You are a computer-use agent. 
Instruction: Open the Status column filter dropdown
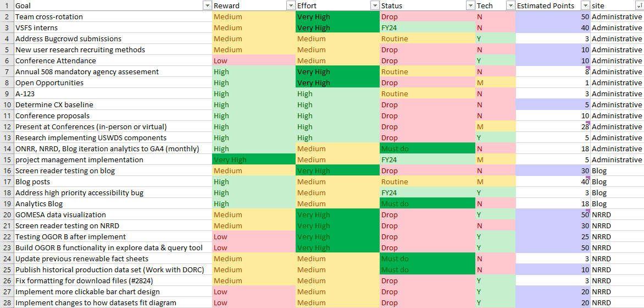470,5
